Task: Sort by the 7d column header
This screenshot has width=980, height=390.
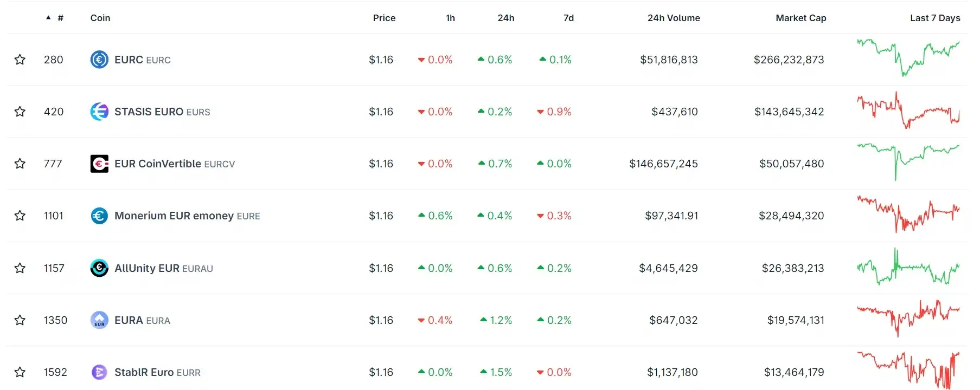Action: 568,18
